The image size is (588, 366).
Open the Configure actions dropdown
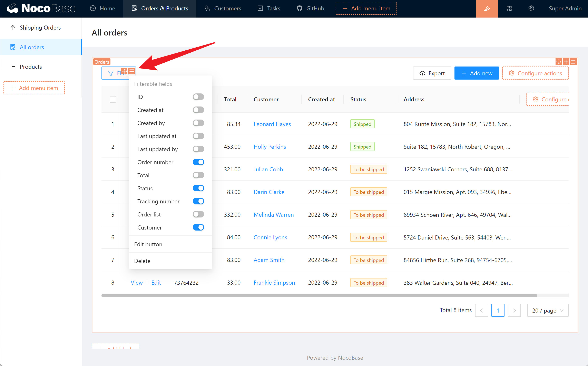click(535, 73)
